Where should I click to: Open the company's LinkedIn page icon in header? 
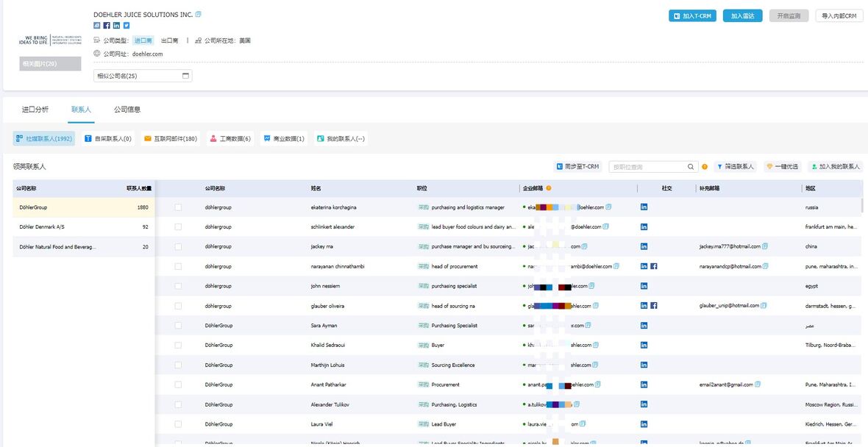(116, 26)
